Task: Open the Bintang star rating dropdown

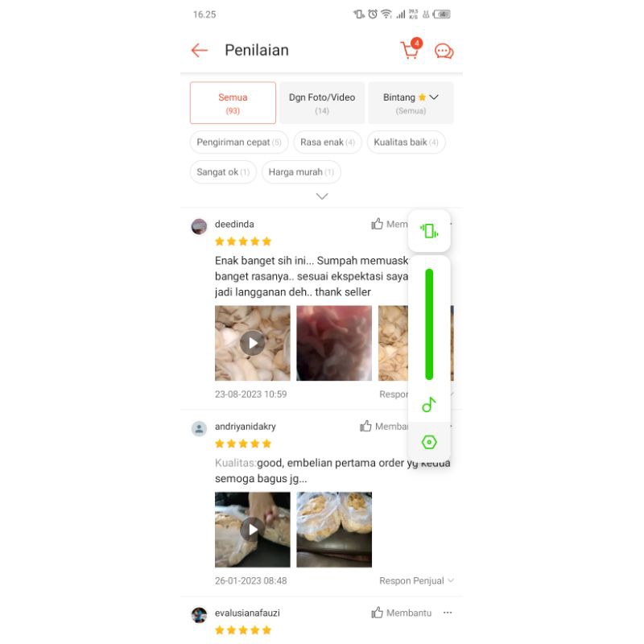Action: [x=411, y=103]
